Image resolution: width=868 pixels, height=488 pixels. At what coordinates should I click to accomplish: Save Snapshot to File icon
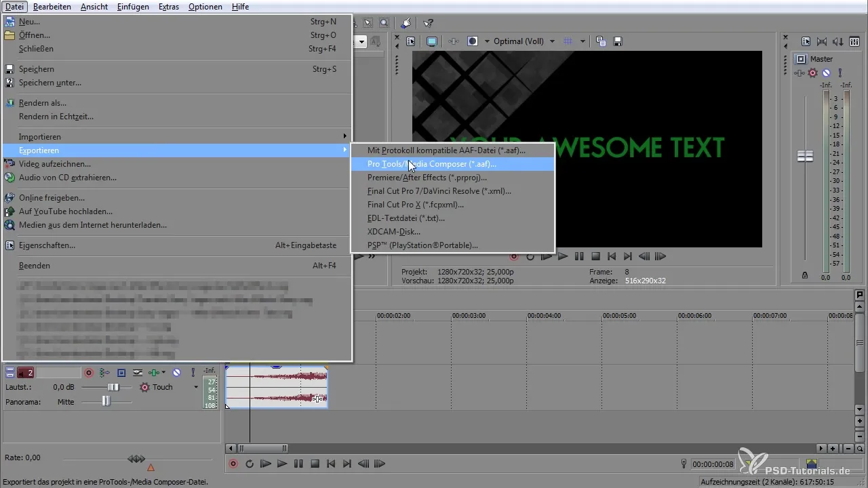point(618,41)
